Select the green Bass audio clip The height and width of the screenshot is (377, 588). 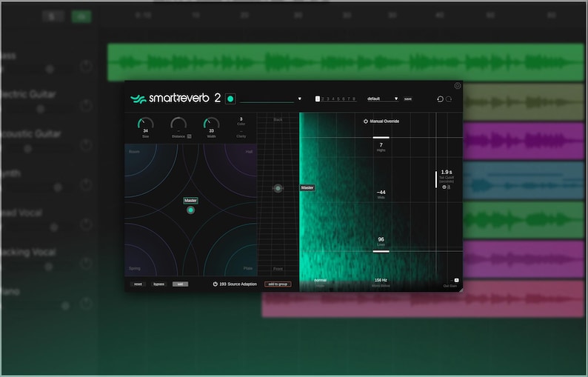346,62
